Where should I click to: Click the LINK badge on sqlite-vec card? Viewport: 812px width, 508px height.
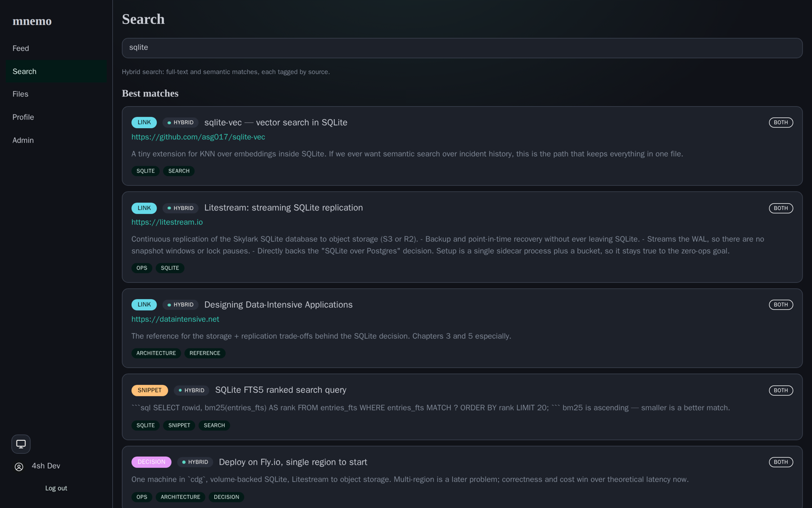point(144,122)
